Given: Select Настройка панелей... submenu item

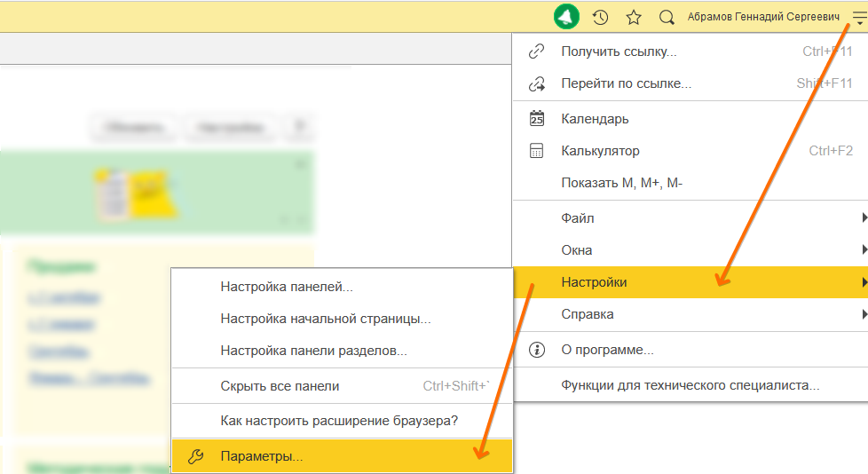Looking at the screenshot, I should point(342,287).
